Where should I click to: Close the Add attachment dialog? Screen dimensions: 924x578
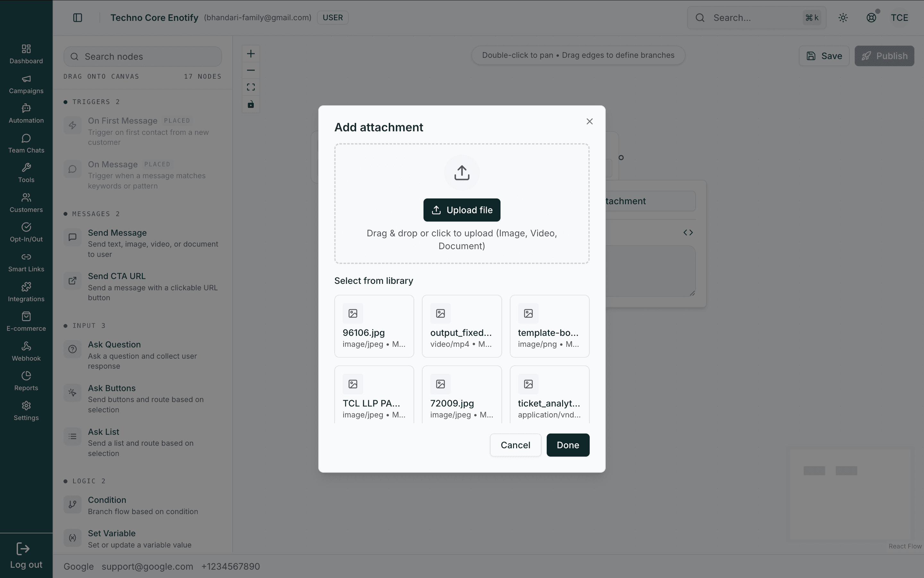coord(589,121)
